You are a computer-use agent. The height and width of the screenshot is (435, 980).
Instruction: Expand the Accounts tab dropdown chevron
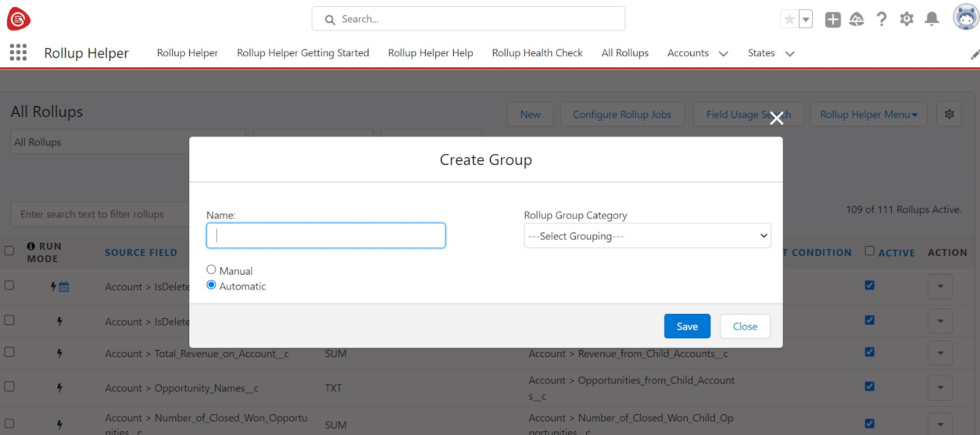click(x=723, y=54)
